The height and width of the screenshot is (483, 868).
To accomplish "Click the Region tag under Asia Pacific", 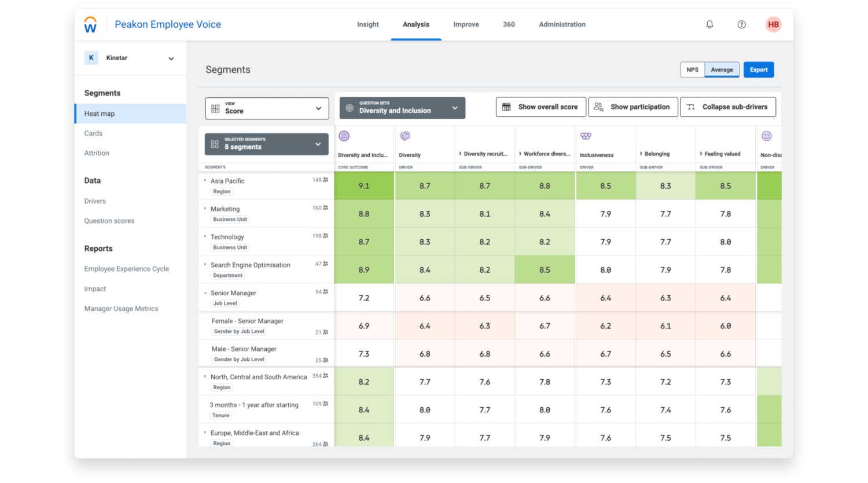I will tap(222, 191).
